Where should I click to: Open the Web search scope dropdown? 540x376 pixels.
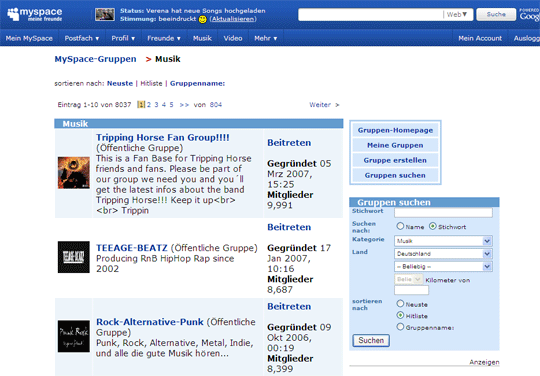point(457,14)
